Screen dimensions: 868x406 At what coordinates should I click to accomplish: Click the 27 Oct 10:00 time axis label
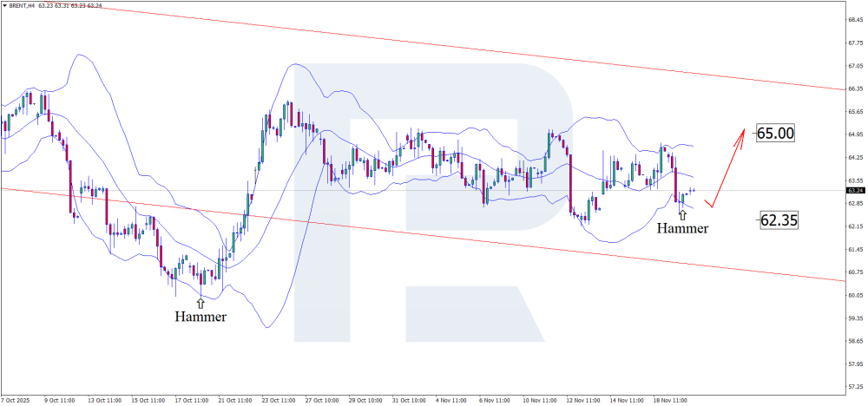(321, 401)
